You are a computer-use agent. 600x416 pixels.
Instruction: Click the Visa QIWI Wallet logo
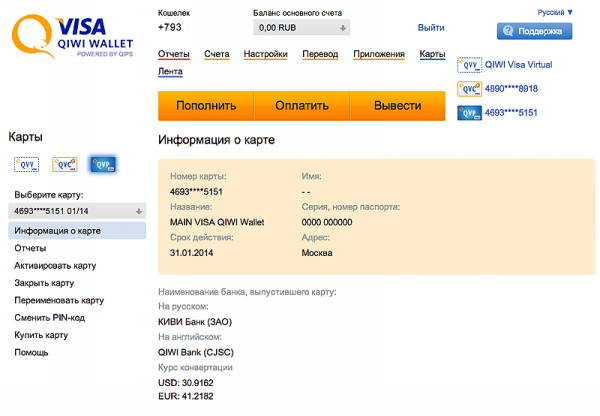[x=72, y=37]
